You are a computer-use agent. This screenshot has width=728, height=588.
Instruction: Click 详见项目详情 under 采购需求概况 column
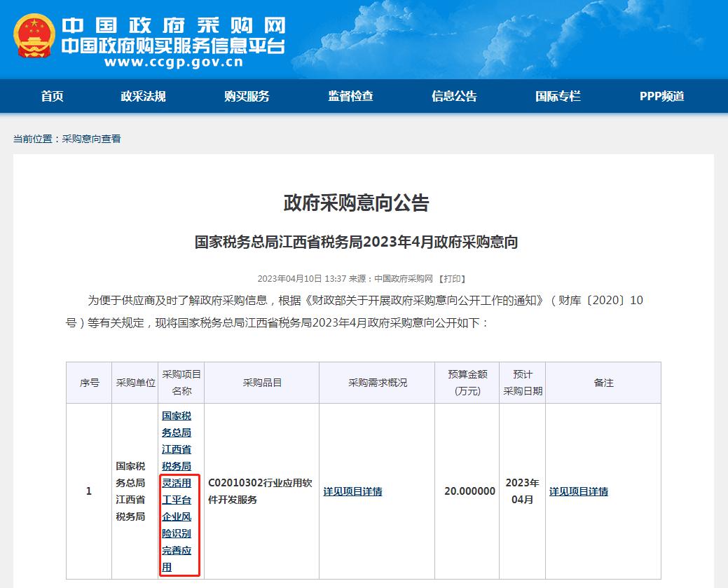pos(352,492)
